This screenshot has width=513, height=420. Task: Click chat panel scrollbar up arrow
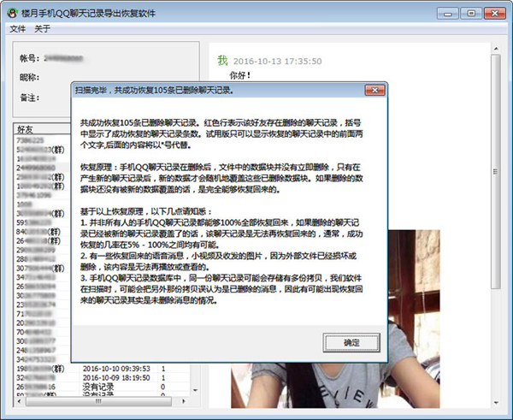pos(495,50)
